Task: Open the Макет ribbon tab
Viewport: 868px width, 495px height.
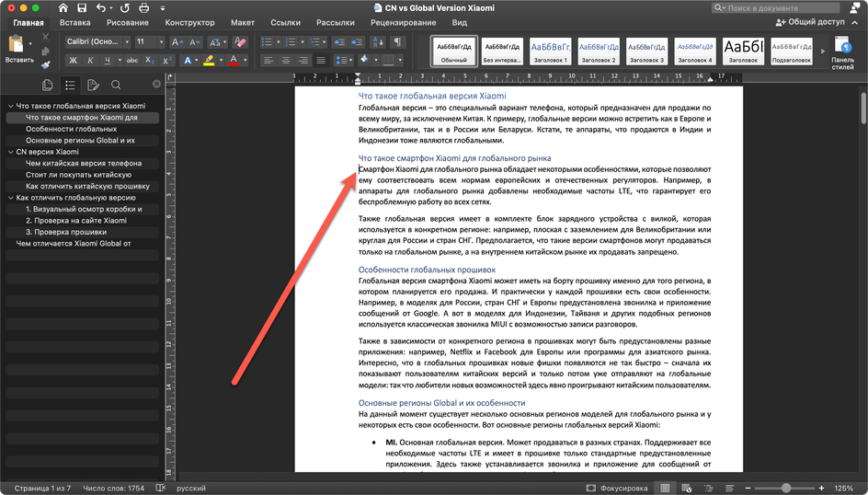Action: [x=243, y=23]
